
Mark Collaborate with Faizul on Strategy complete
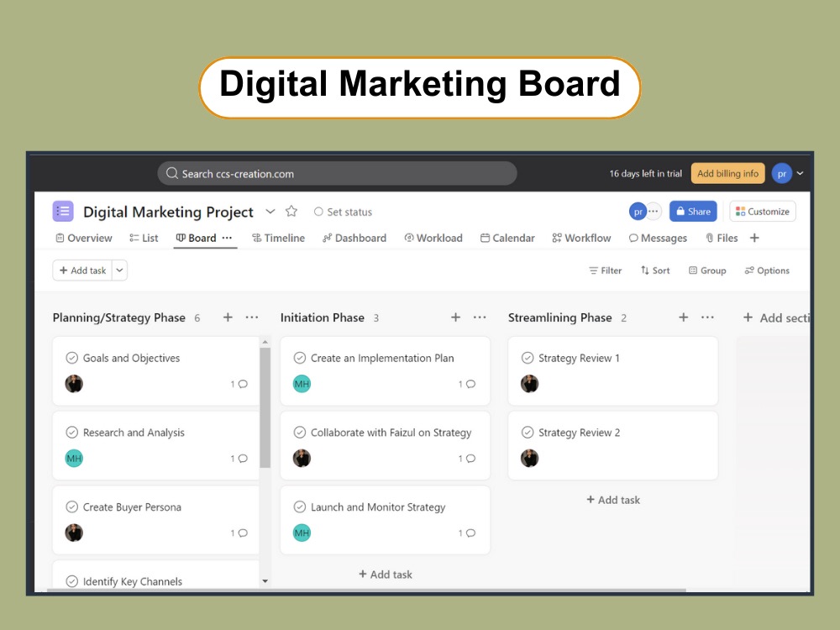point(300,433)
